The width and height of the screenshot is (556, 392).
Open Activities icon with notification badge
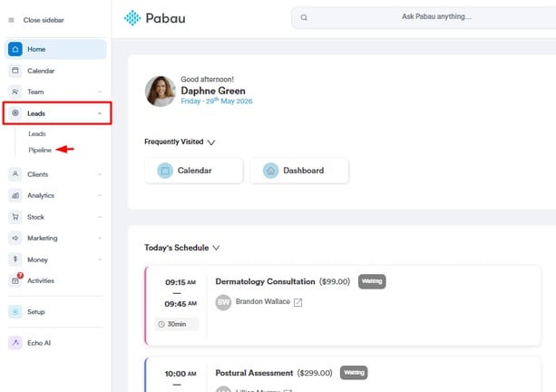15,280
